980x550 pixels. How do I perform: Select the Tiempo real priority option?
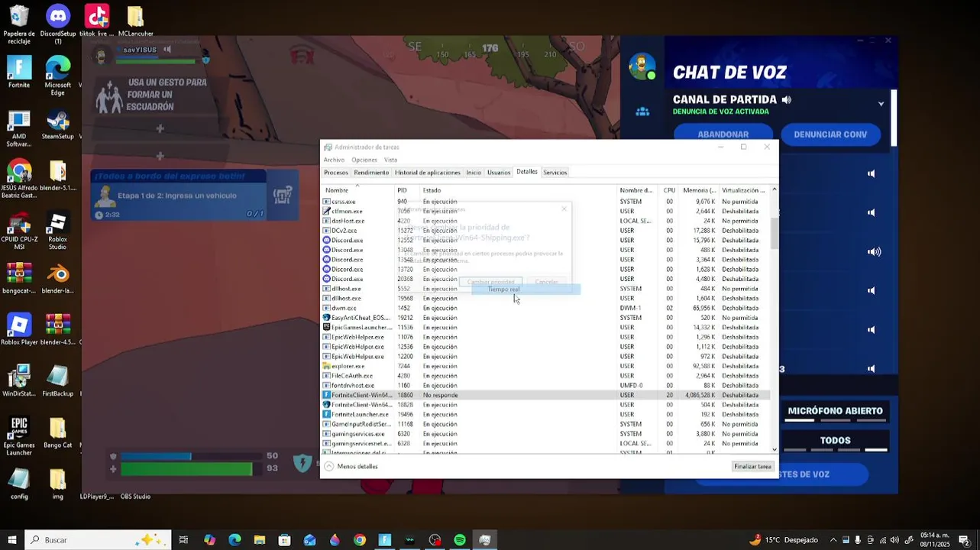click(526, 290)
